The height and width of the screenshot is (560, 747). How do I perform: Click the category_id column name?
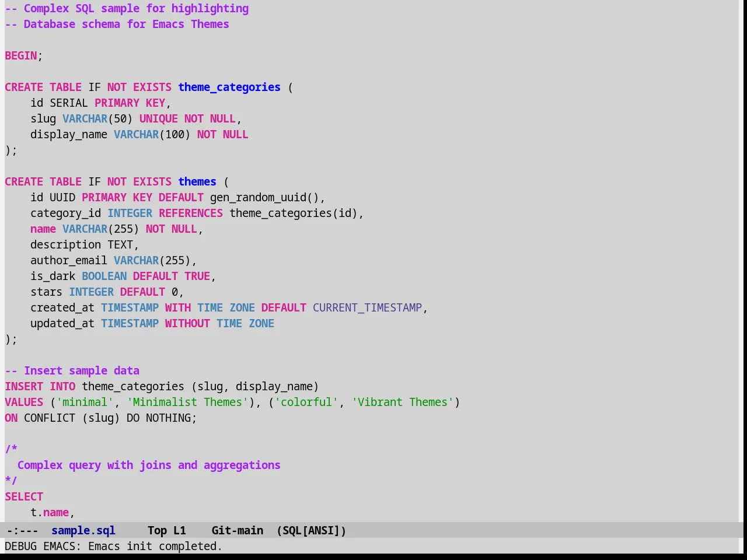[65, 213]
